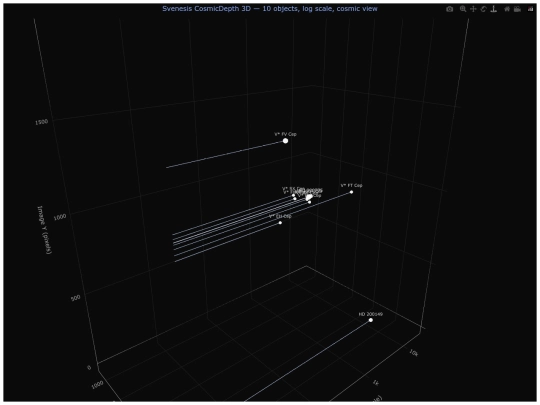Reset camera to last saved view

point(517,9)
